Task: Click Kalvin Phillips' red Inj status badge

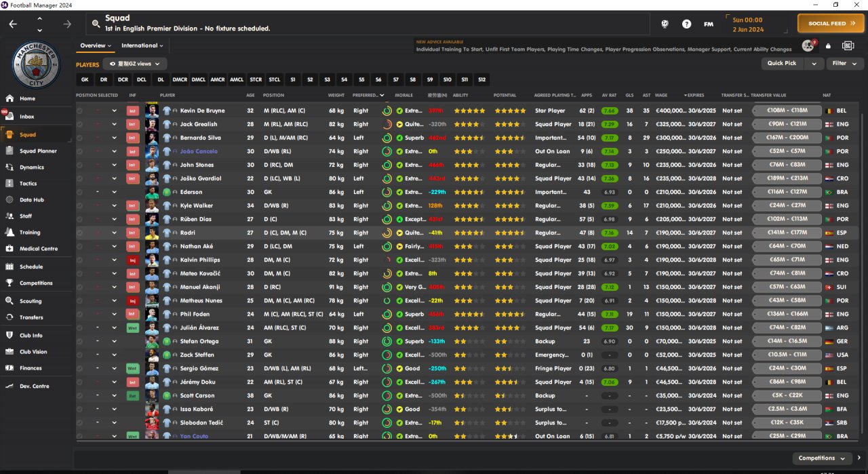Action: coord(133,260)
